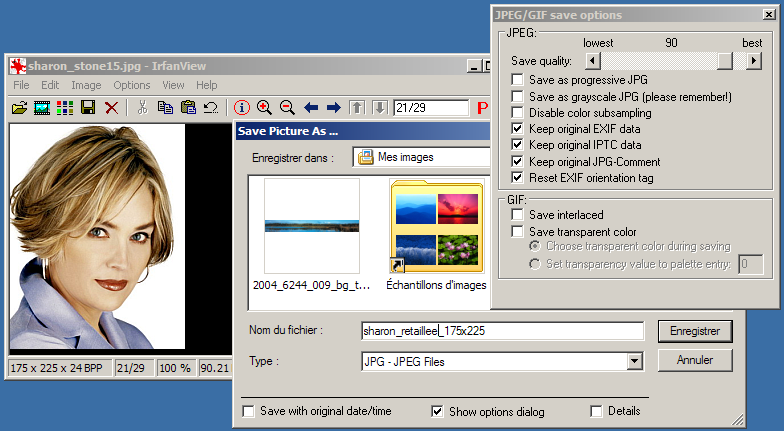Screen dimensions: 784x431
Task: Expand the Type JPG dropdown arrow
Action: click(634, 361)
